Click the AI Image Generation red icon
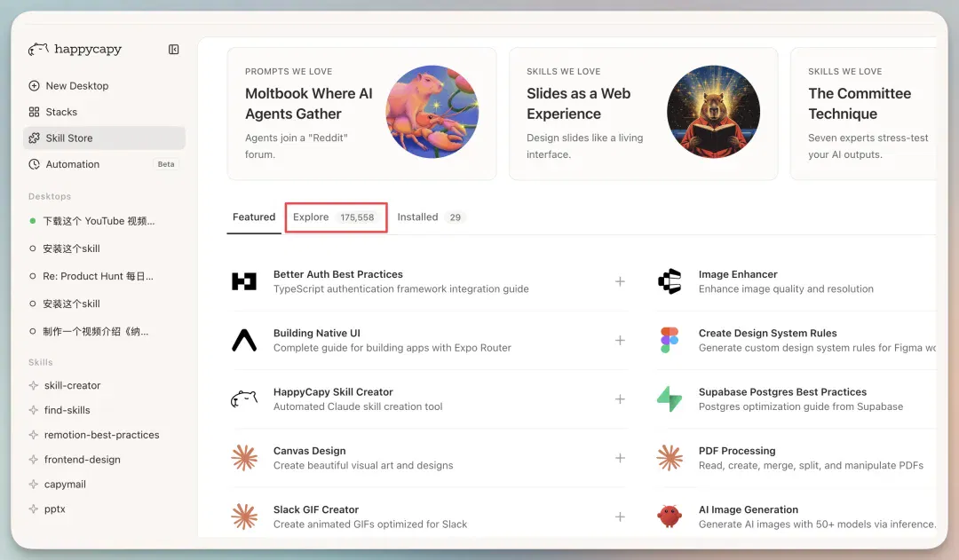 (670, 517)
